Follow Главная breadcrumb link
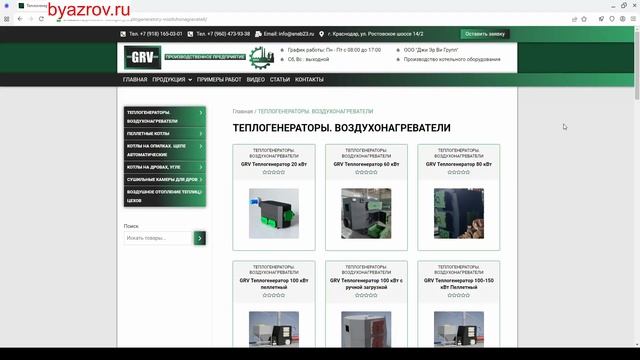Screen dimensions: 640x360 point(242,111)
